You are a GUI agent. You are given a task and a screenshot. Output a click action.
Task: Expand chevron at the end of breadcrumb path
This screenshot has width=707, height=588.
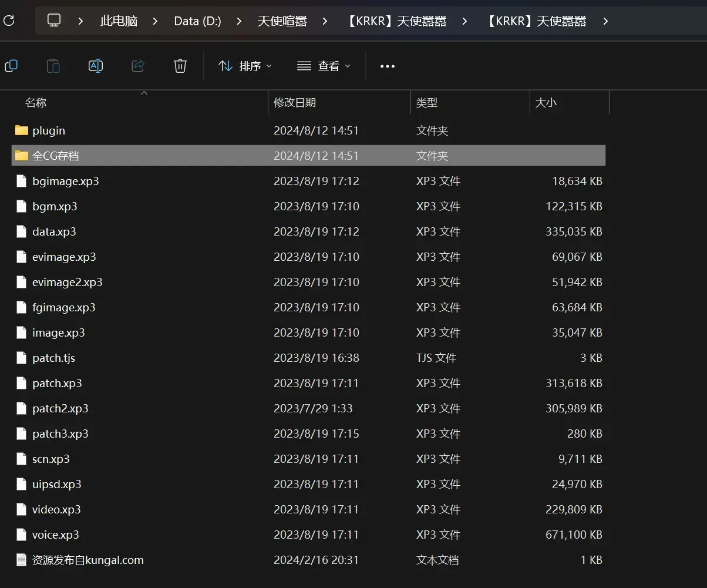click(605, 21)
